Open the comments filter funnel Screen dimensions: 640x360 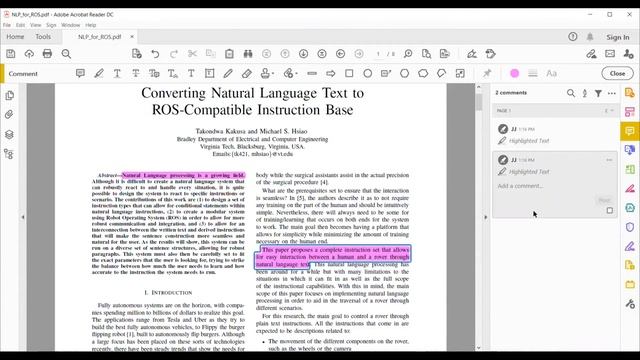[598, 93]
